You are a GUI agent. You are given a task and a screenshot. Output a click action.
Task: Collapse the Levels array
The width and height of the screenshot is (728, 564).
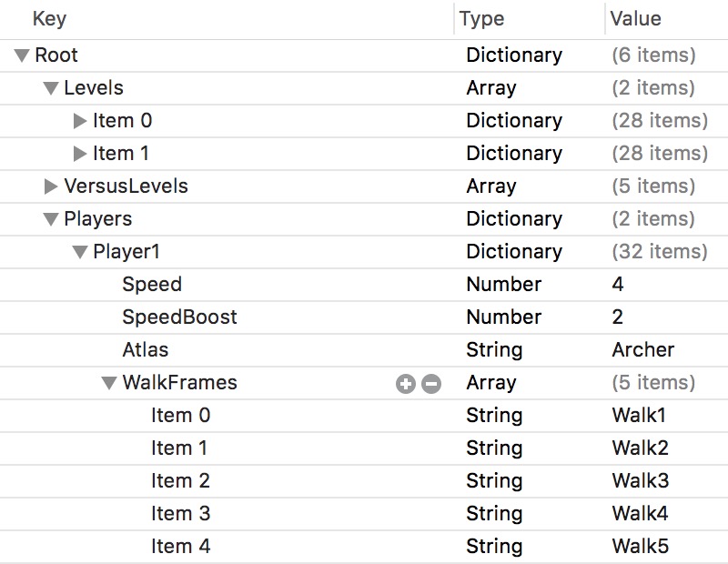coord(53,88)
